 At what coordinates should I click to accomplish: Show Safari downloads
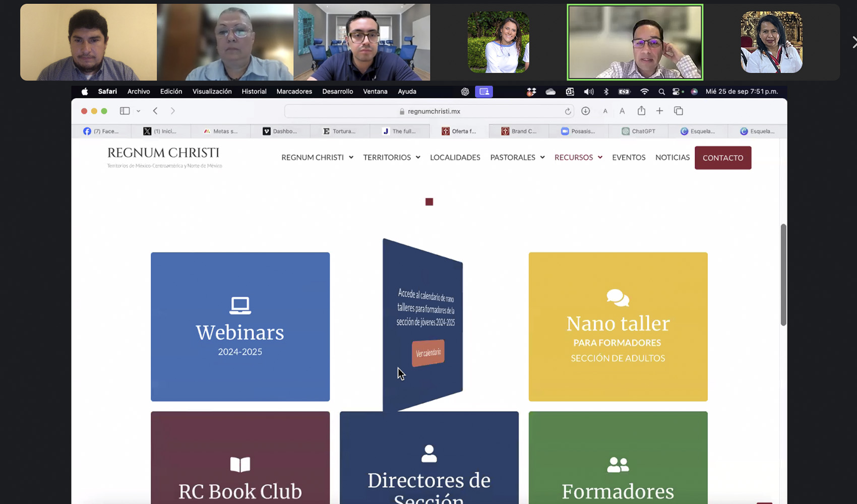[585, 111]
